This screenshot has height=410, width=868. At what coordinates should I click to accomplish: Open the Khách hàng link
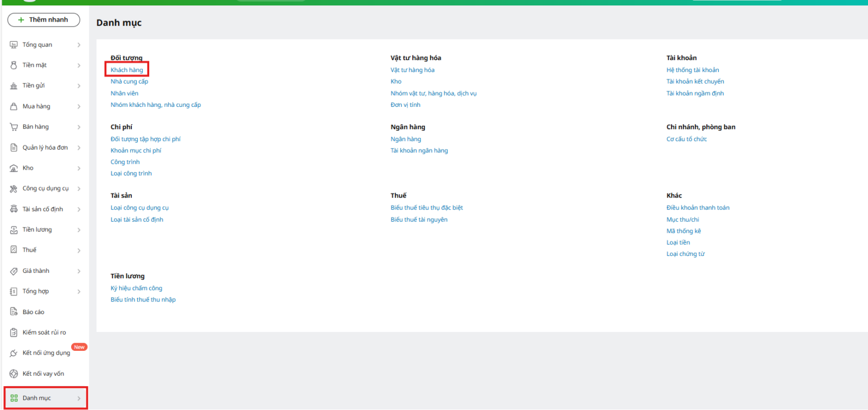(127, 70)
